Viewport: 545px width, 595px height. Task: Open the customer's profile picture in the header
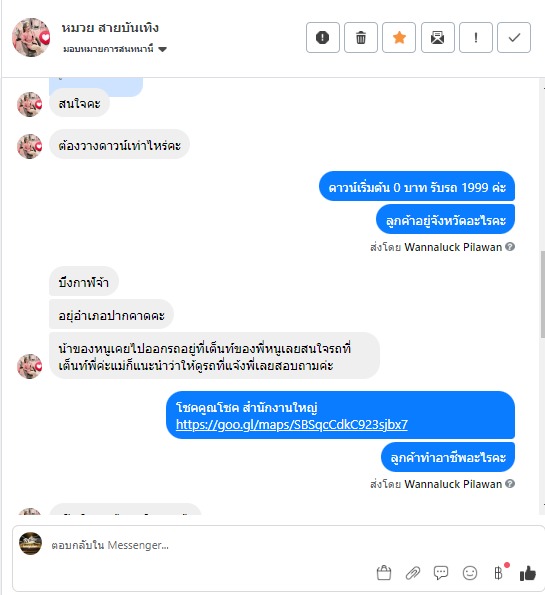coord(31,37)
